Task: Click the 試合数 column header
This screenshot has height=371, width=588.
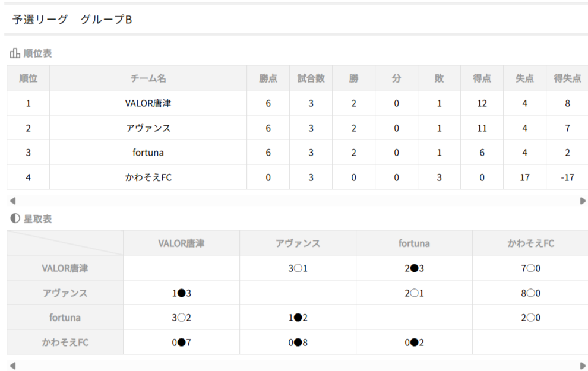Action: [x=311, y=78]
